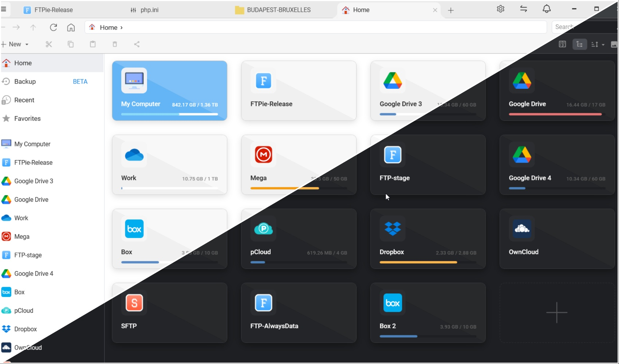This screenshot has width=619, height=364.
Task: Close the Home tab
Action: (x=435, y=10)
